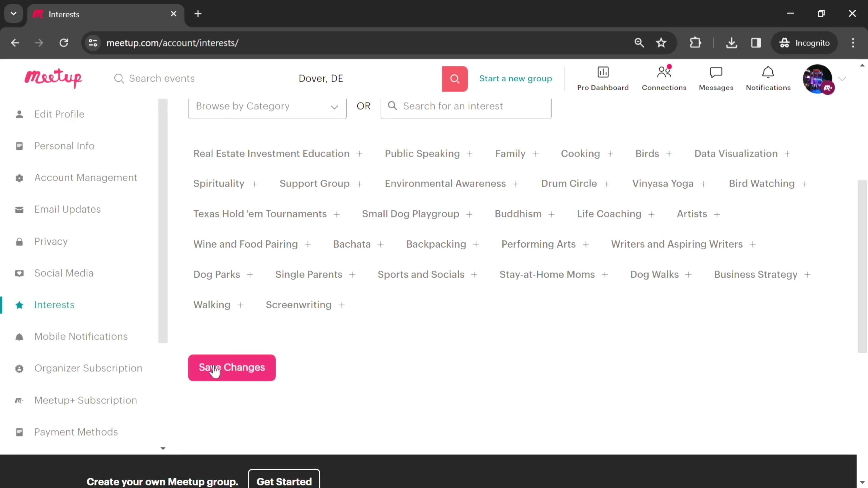Click the Start a new group link
Viewport: 868px width, 488px height.
click(x=515, y=78)
